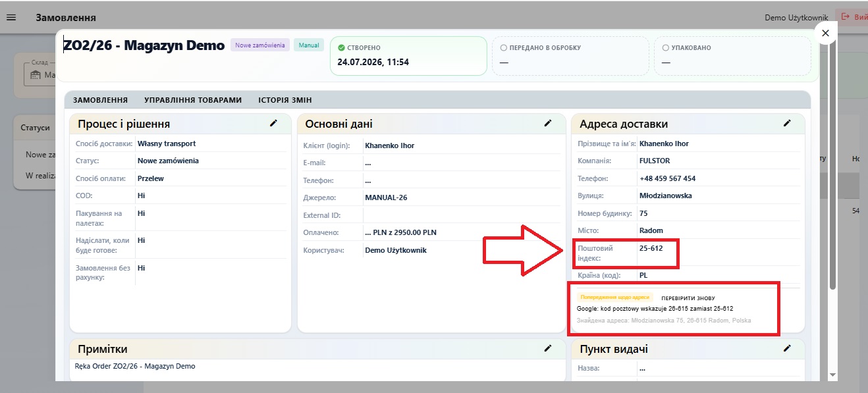This screenshot has width=868, height=393.
Task: Click the MANUAL-26 source value
Action: [x=387, y=197]
